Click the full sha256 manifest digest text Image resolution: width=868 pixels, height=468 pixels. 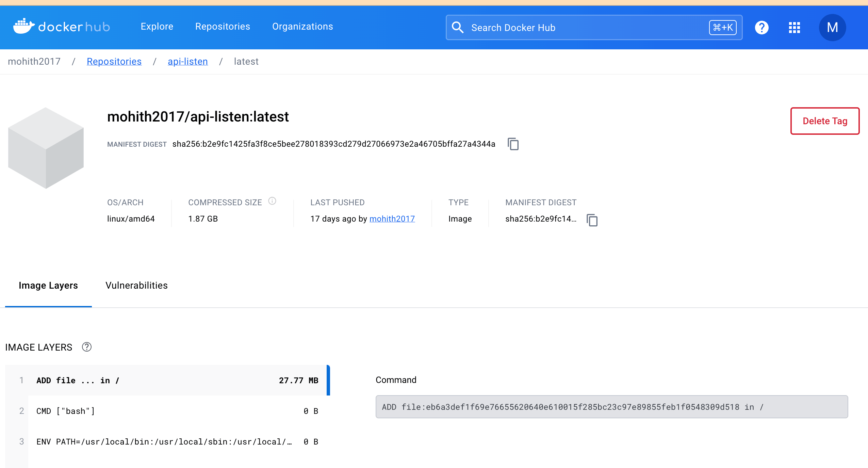(333, 144)
